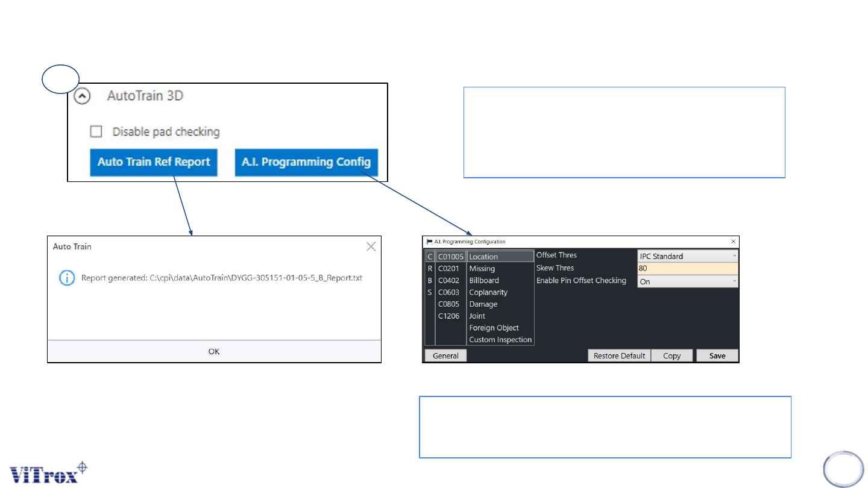Click the report file path text

pyautogui.click(x=256, y=278)
